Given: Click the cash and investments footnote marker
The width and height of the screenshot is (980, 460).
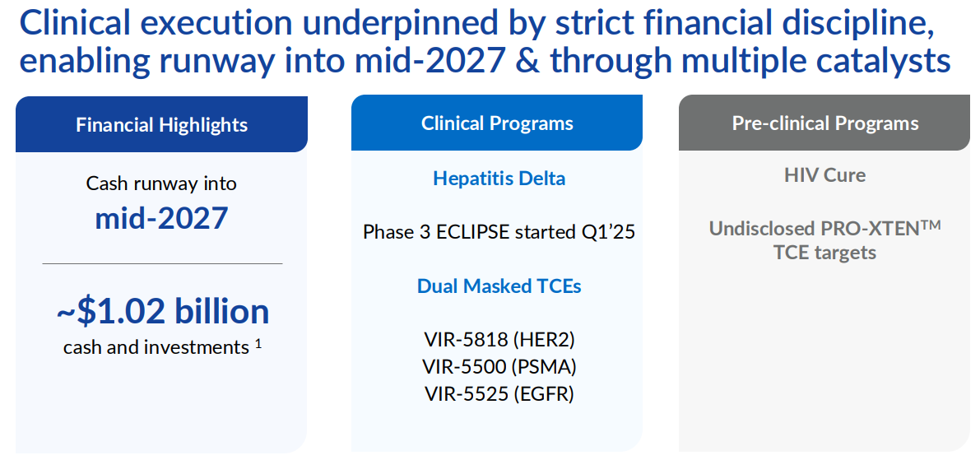Looking at the screenshot, I should pyautogui.click(x=258, y=342).
